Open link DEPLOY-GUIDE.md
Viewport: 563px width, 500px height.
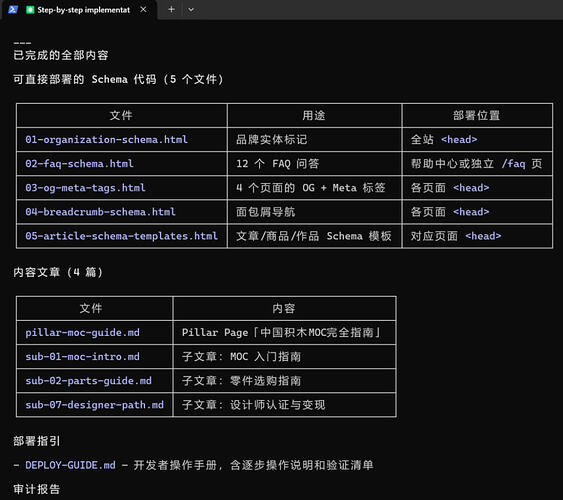[70, 465]
